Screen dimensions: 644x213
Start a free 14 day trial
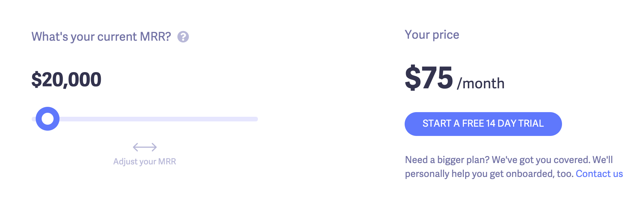(483, 124)
